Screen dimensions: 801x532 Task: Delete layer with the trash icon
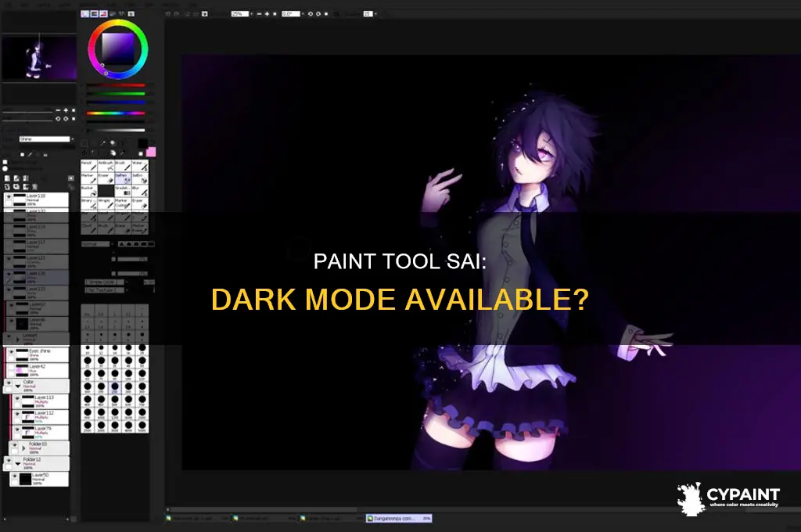coord(34,187)
